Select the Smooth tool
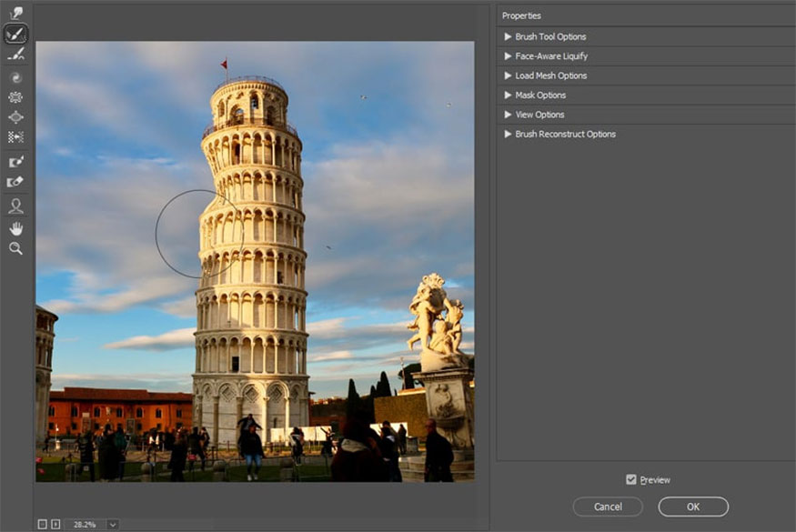The image size is (796, 532). tap(15, 54)
